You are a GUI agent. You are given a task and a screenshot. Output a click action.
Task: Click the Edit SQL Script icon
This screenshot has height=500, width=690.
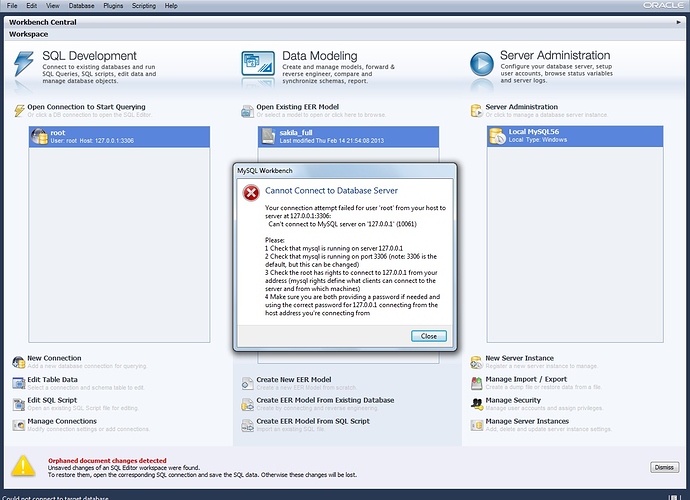18,404
